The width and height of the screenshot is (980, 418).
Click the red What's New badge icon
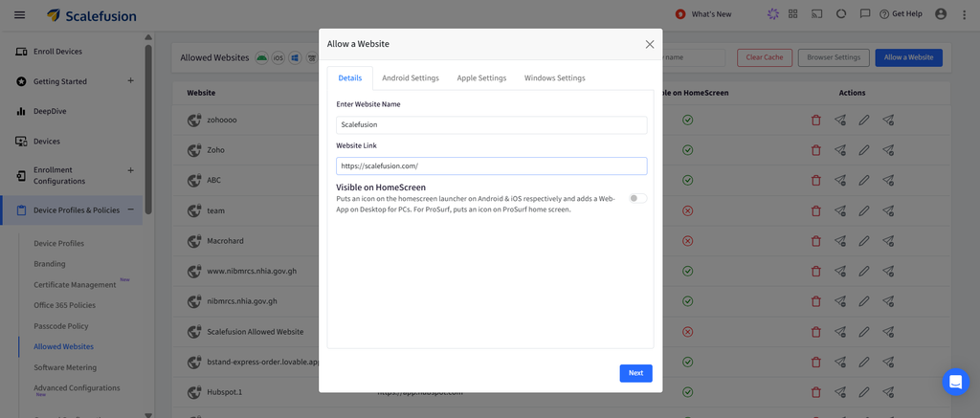680,14
